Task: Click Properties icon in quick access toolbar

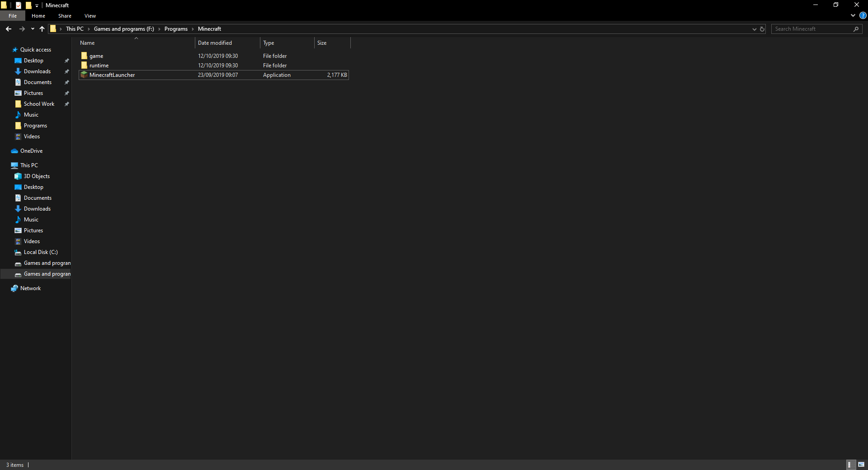Action: click(x=19, y=5)
